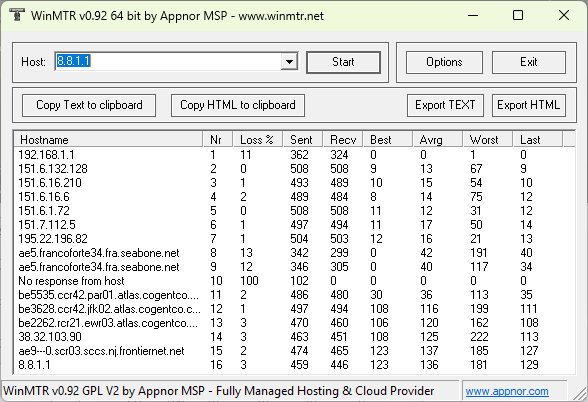Viewport: 588px width, 402px height.
Task: Select the ae9---0.scr03.sccs.nj.frontiernet.net row
Action: click(x=294, y=351)
